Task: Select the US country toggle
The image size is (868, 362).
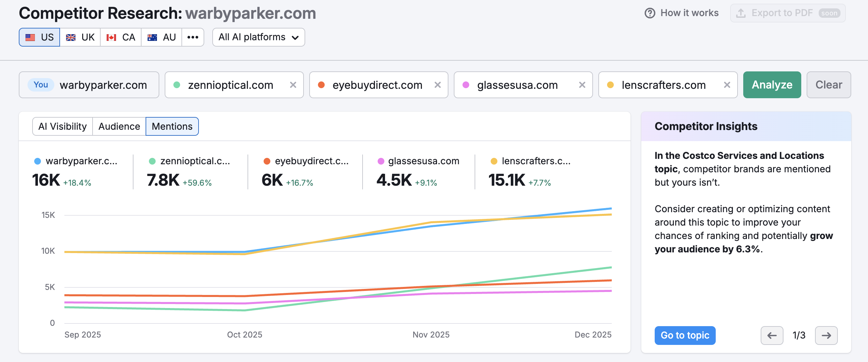Action: (40, 37)
